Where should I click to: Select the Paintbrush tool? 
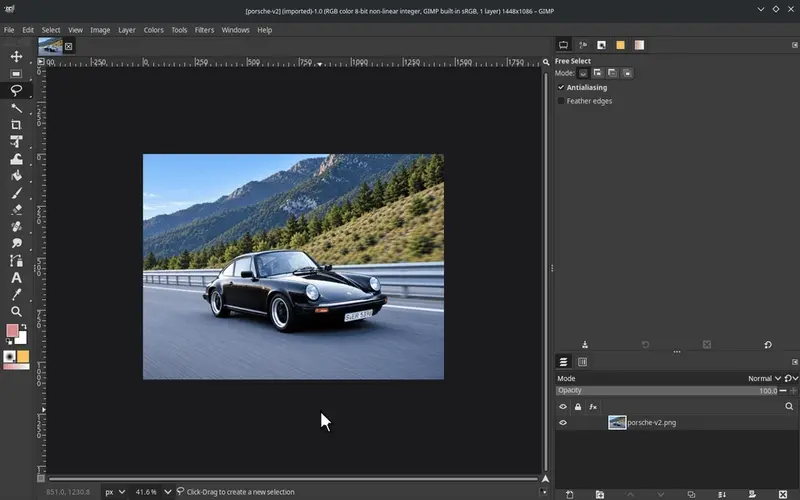pos(16,193)
